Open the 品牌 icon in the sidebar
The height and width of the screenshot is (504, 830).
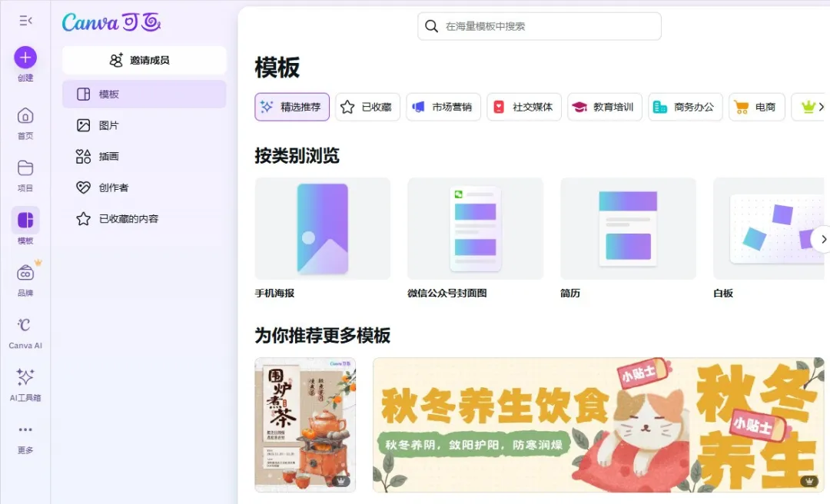[x=25, y=274]
